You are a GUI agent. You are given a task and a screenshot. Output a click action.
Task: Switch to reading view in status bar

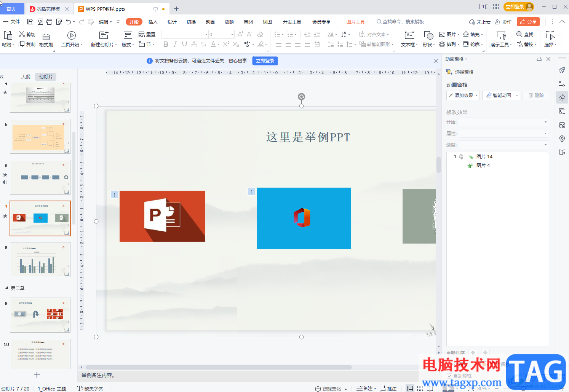[430, 389]
